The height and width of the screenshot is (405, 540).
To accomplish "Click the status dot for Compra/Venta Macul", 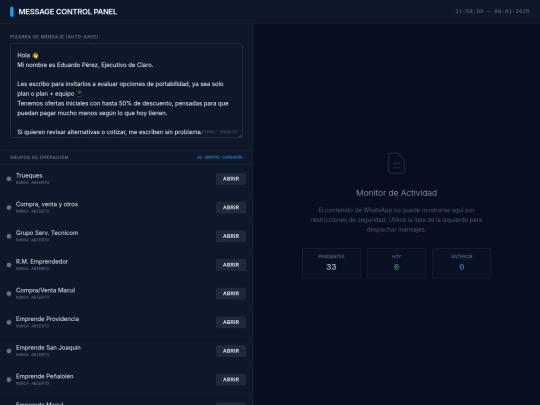I will (x=9, y=293).
